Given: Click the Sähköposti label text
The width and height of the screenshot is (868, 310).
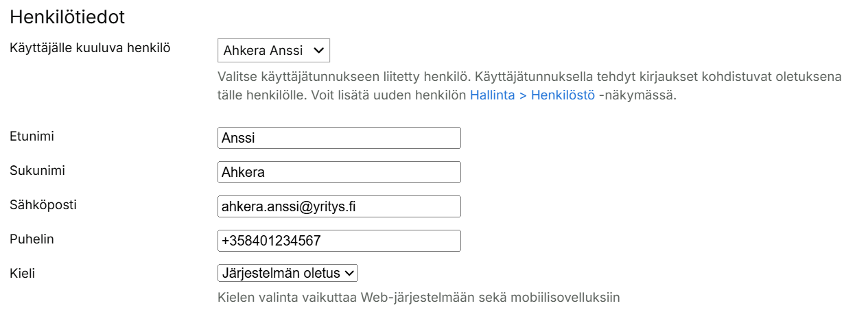Looking at the screenshot, I should (x=42, y=204).
